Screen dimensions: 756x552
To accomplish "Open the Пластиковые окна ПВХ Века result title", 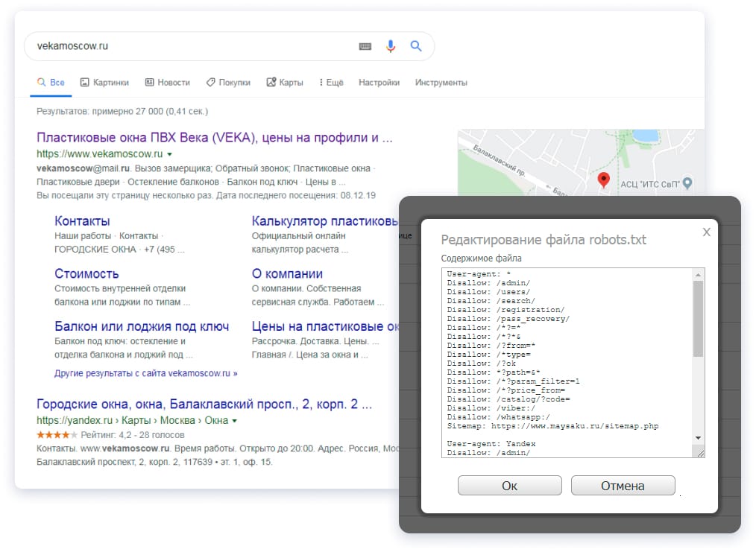I will point(215,138).
